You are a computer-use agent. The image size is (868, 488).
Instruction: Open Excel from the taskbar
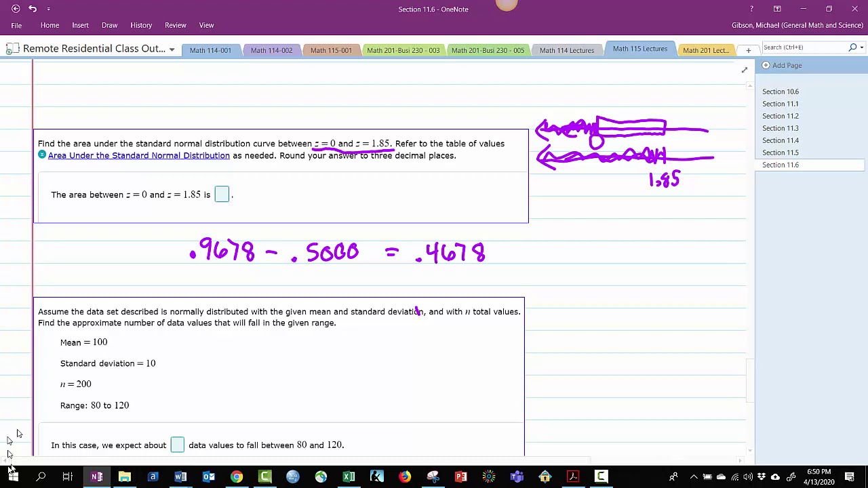tap(349, 476)
